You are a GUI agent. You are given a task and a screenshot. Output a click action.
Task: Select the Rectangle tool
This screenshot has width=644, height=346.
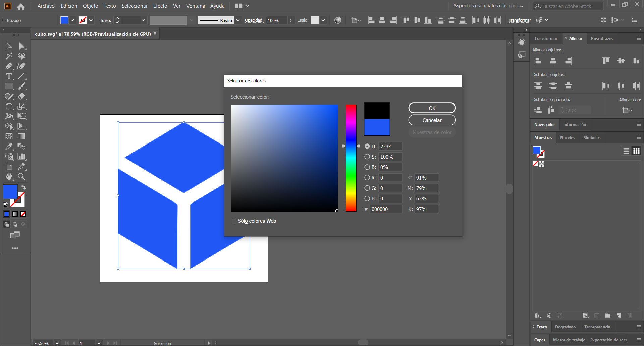coord(9,86)
